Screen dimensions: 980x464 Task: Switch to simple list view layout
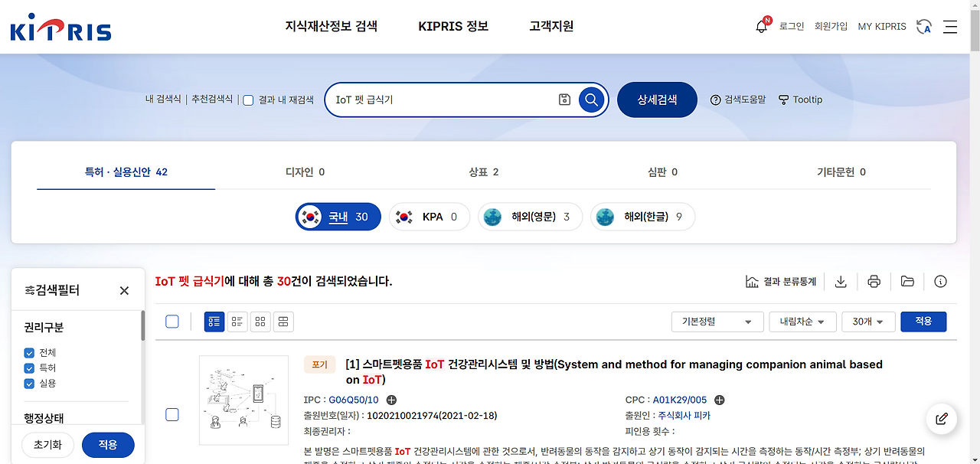pos(237,322)
